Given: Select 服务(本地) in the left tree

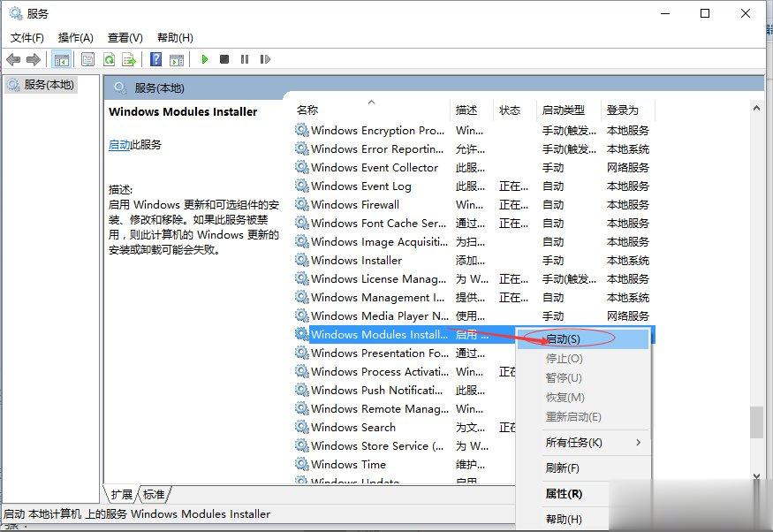Looking at the screenshot, I should [42, 85].
